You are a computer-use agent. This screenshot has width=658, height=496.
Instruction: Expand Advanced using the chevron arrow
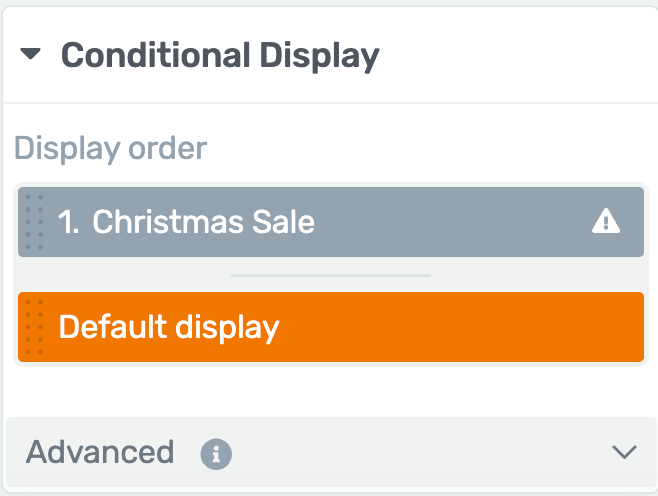coord(624,452)
